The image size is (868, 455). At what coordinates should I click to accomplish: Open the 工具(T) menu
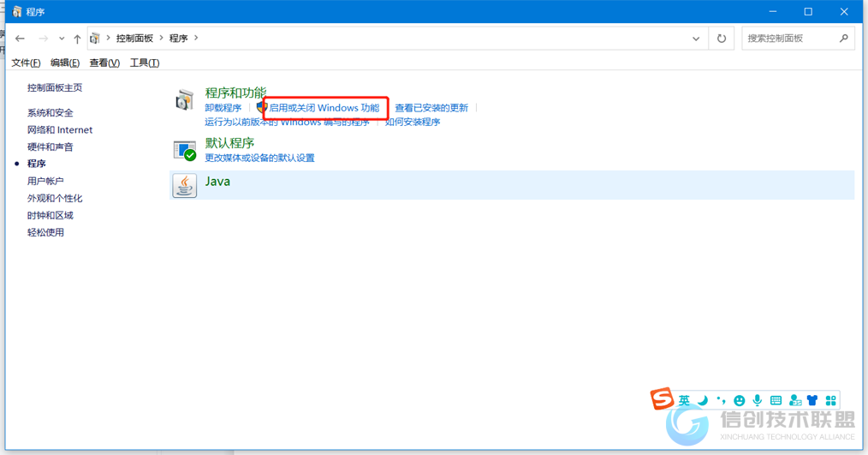(145, 63)
